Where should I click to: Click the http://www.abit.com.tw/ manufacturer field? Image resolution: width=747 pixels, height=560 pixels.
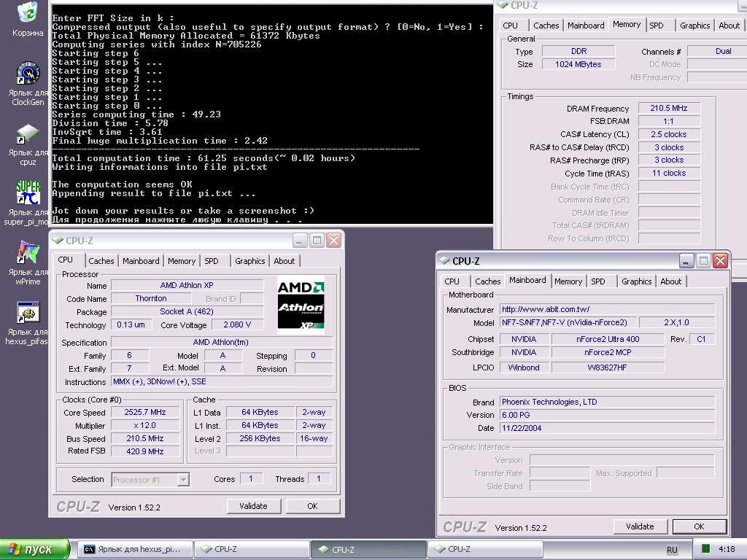[607, 309]
